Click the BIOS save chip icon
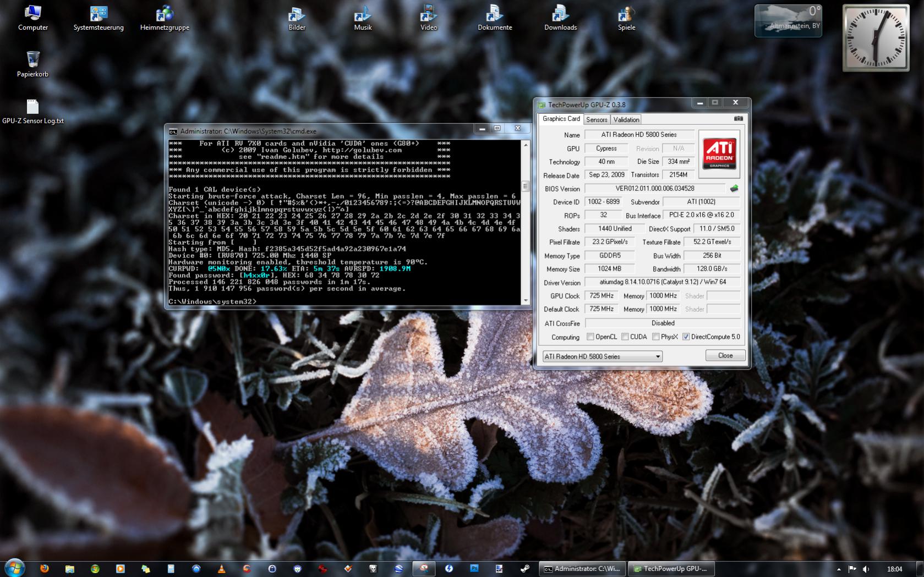This screenshot has width=924, height=577. 734,189
